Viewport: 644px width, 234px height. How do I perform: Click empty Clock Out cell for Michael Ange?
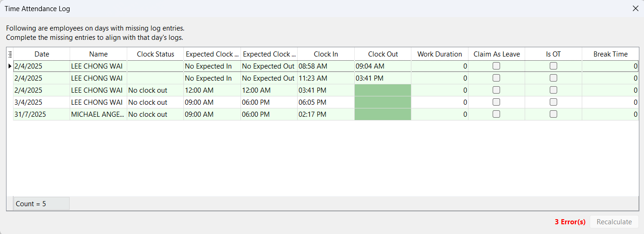(383, 114)
